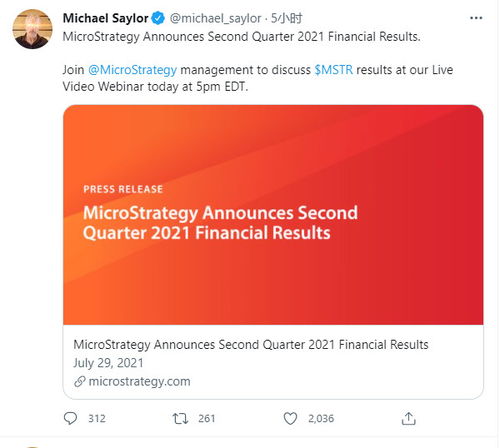Viewport: 500px width, 448px height.
Task: Open the microstrategy.com domain link
Action: tap(139, 381)
